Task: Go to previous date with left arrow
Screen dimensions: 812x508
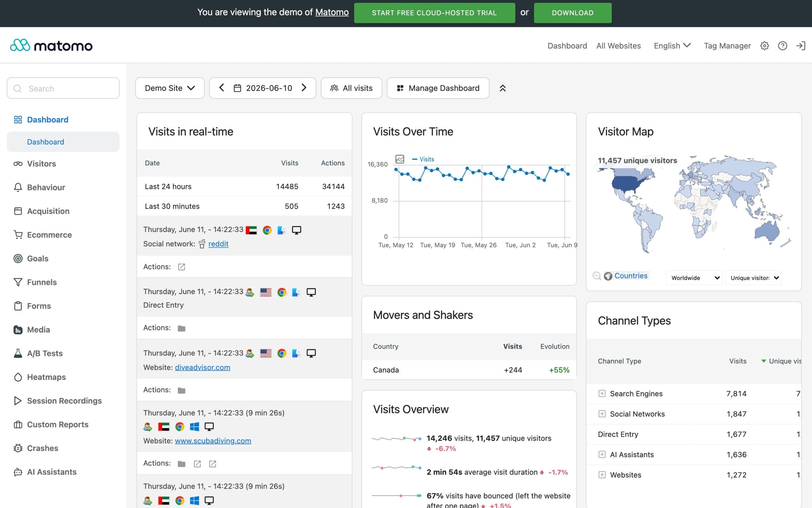Action: pyautogui.click(x=221, y=88)
